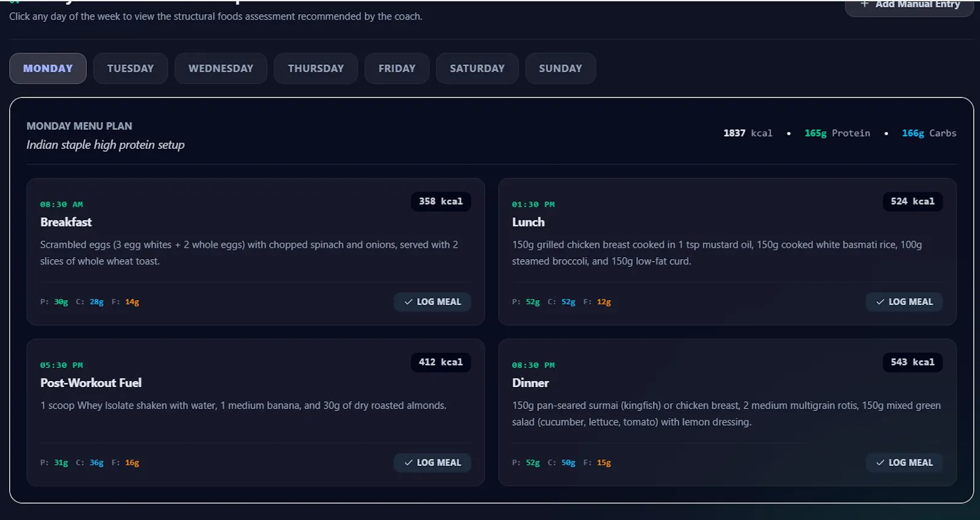This screenshot has width=980, height=520.
Task: Click the 08:30 PM time label
Action: coord(533,366)
